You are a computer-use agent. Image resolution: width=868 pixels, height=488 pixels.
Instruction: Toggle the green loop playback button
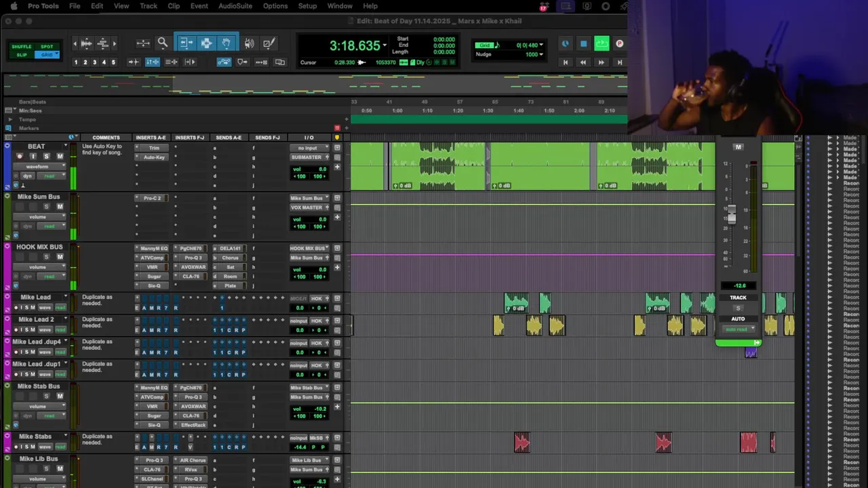point(601,44)
